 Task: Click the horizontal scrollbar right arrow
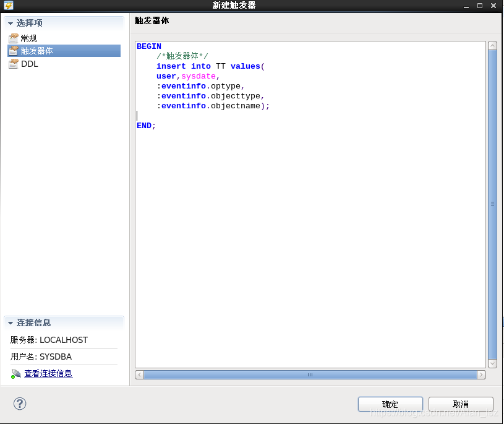point(481,374)
